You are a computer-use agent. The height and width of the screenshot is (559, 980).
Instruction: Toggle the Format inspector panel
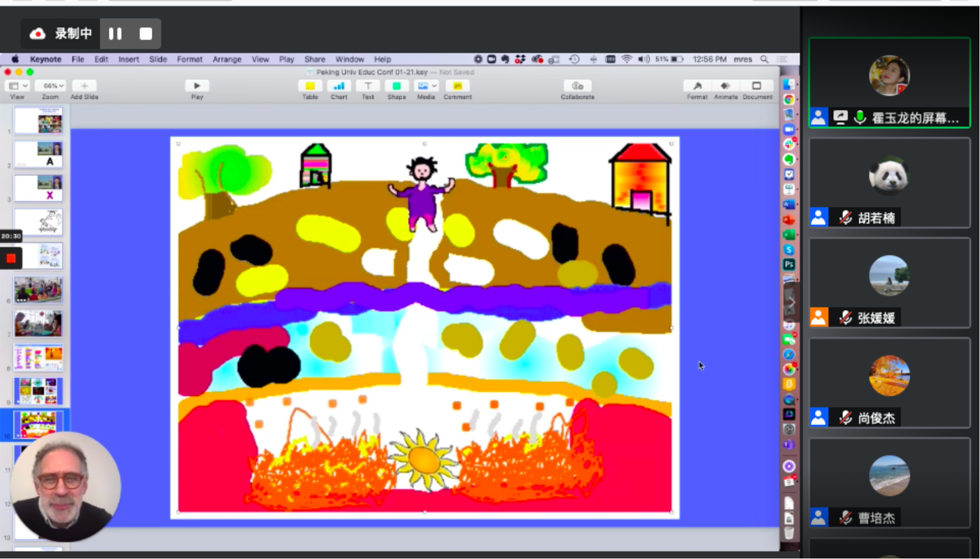point(697,86)
